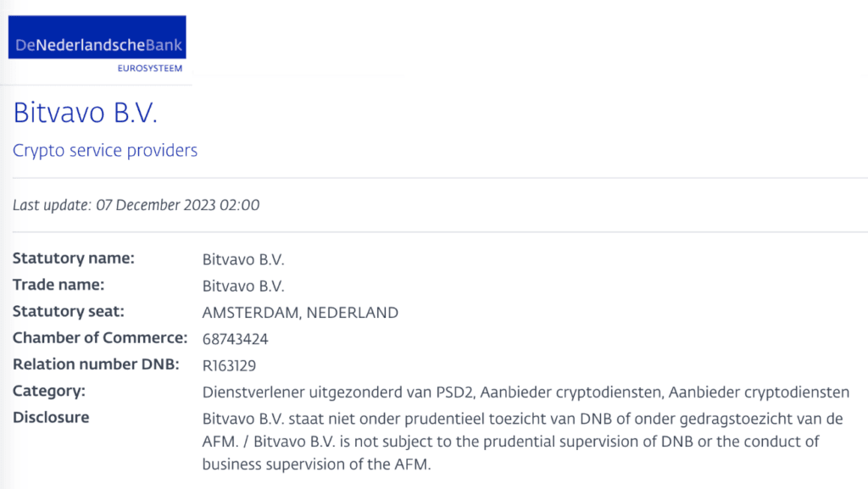The image size is (868, 489).
Task: Click the EUROSYSTEEM text under the logo
Action: [x=150, y=68]
